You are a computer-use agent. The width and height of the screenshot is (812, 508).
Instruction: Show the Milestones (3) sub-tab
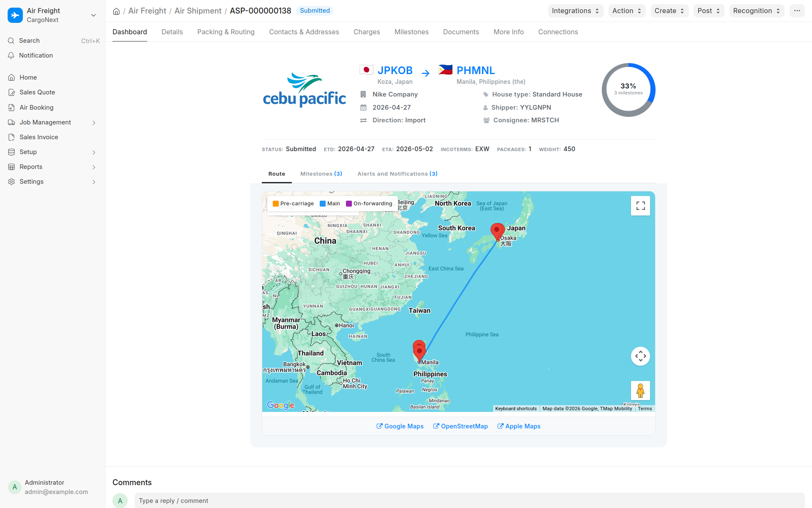tap(321, 174)
